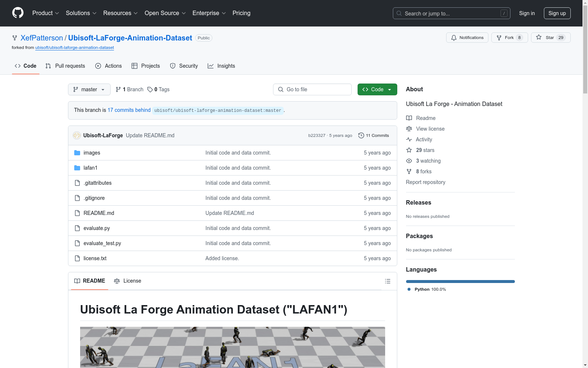Open the Projects tab

pos(146,66)
